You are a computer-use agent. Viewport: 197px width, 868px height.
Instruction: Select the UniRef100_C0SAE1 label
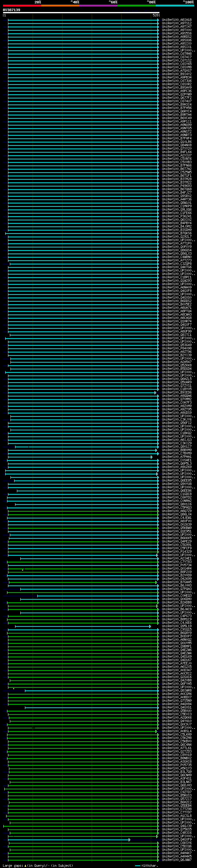pyautogui.click(x=177, y=460)
